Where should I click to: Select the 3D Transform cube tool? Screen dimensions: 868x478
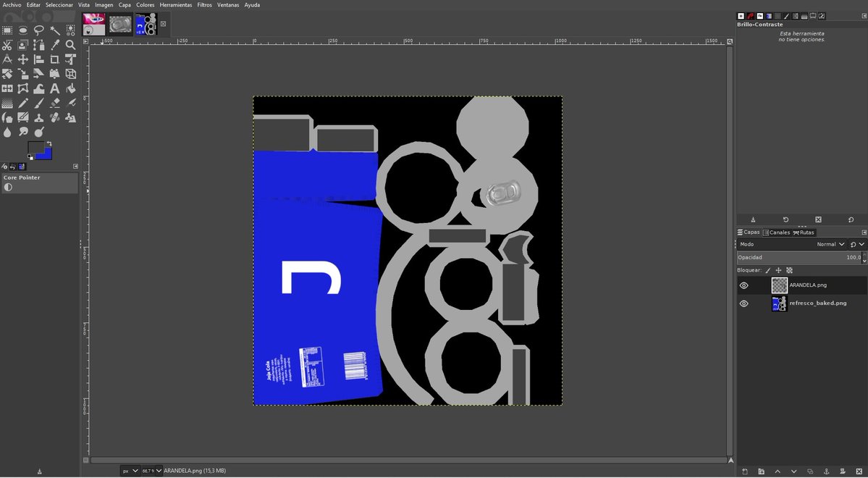point(71,74)
